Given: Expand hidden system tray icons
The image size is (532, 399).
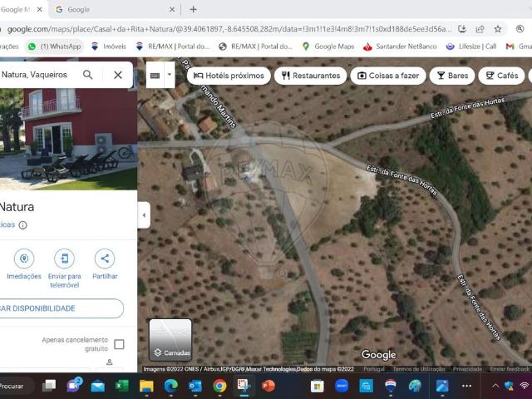Looking at the screenshot, I should pyautogui.click(x=495, y=386).
